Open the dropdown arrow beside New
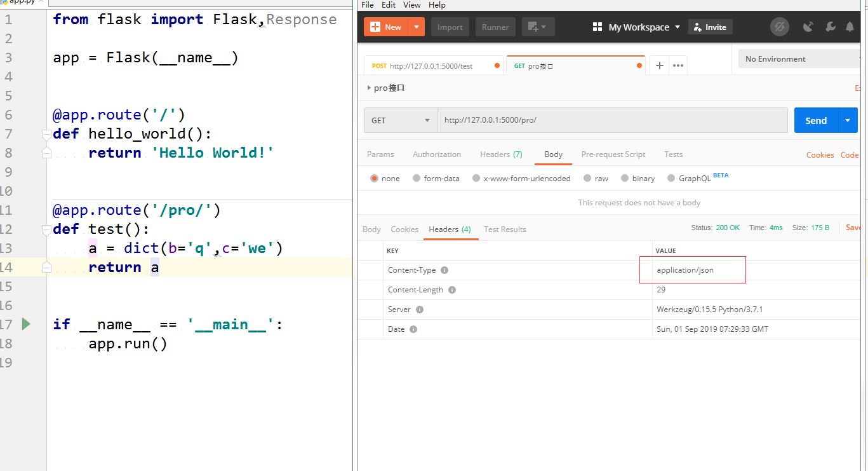 pos(416,27)
